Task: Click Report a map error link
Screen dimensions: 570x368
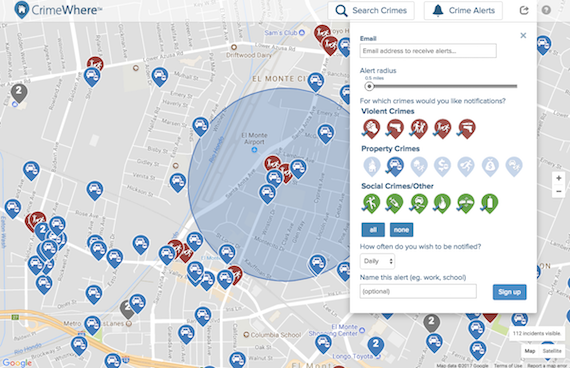Action: 547,365
